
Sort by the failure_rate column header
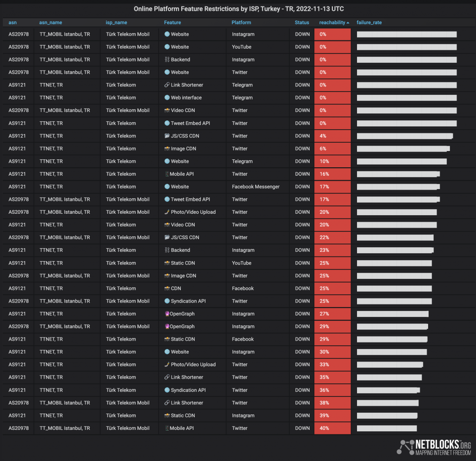point(369,22)
